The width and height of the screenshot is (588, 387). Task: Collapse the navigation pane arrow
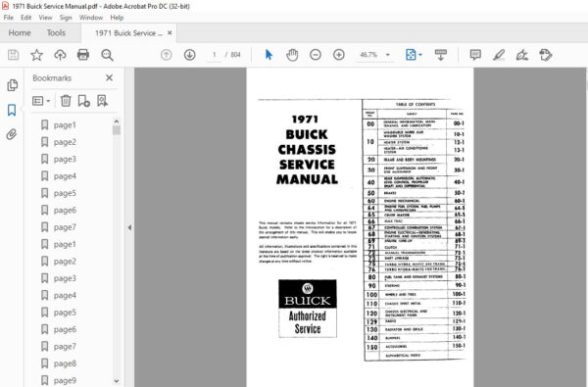click(x=129, y=227)
